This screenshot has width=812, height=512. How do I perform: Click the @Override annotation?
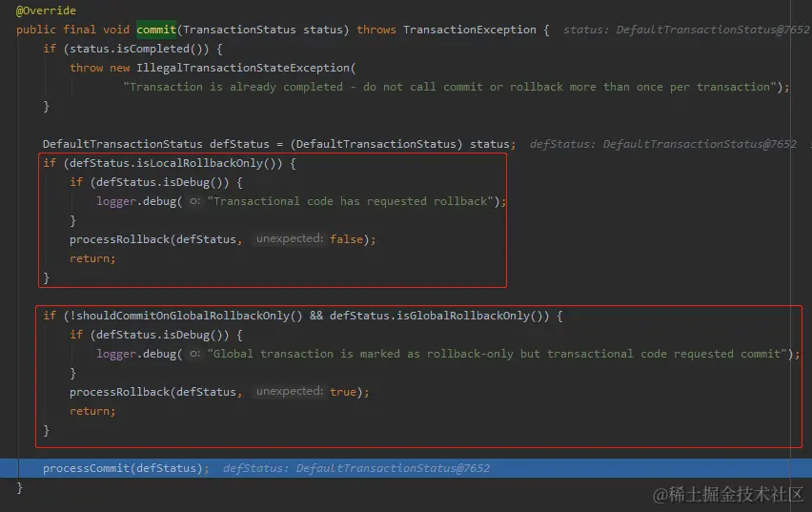click(46, 10)
